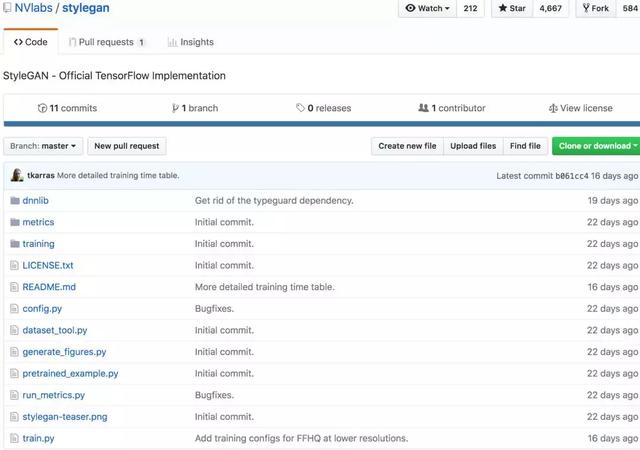640x450 pixels.
Task: Click the config.py file icon
Action: [x=14, y=309]
